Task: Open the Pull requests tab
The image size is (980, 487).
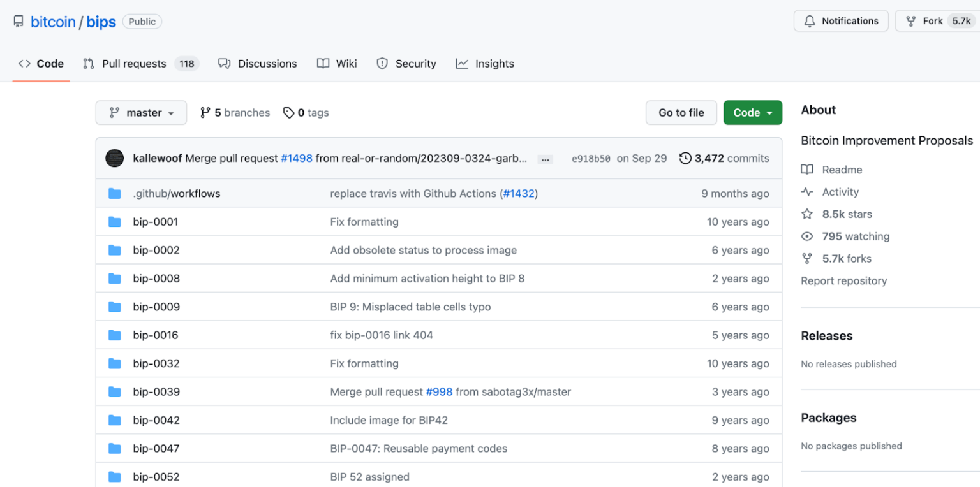Action: pos(141,64)
